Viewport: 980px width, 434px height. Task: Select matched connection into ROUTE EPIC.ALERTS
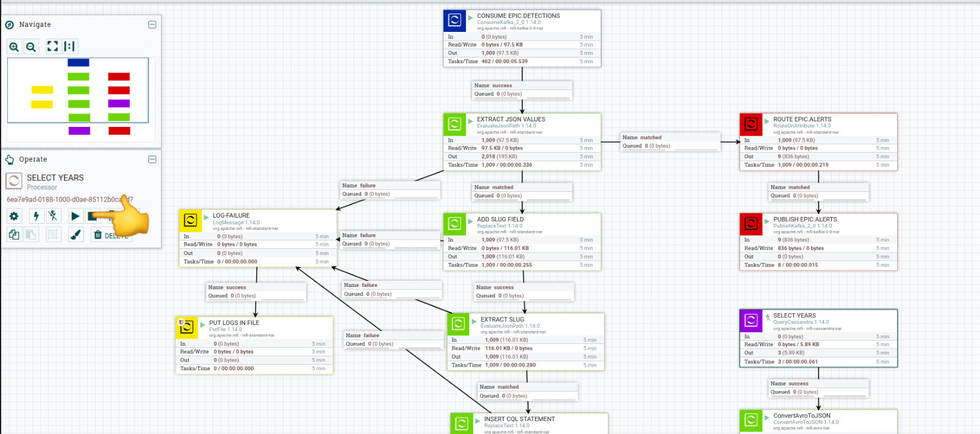670,142
